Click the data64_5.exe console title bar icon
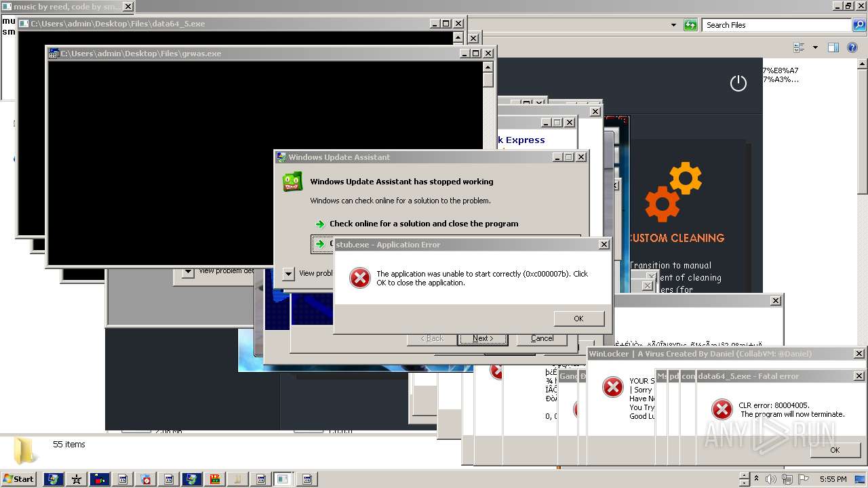 (24, 24)
